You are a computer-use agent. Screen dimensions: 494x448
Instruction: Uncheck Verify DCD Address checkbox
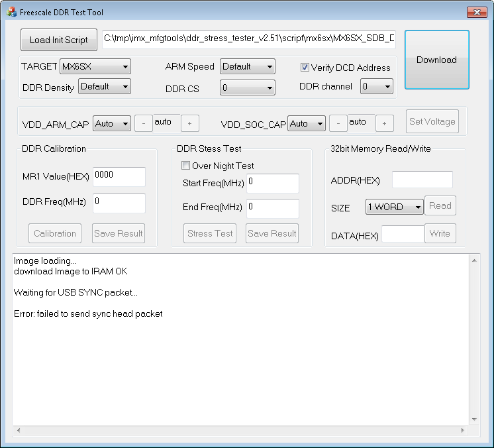(x=305, y=68)
